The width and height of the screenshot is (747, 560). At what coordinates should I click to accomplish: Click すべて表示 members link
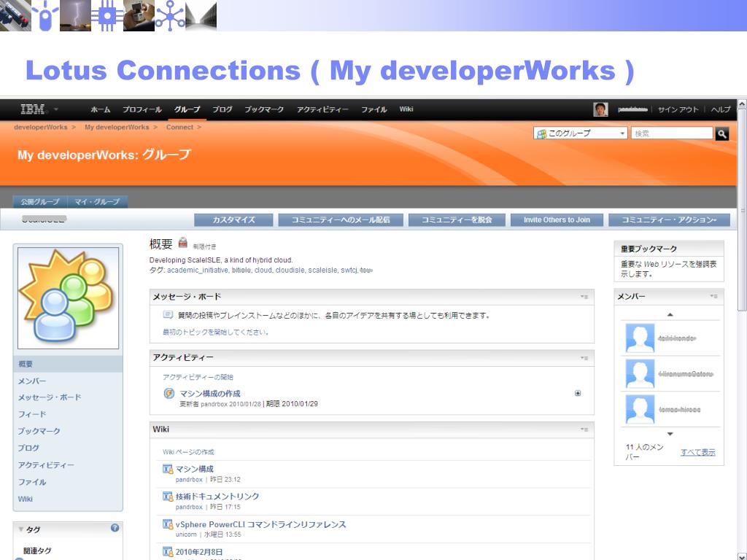click(x=698, y=452)
